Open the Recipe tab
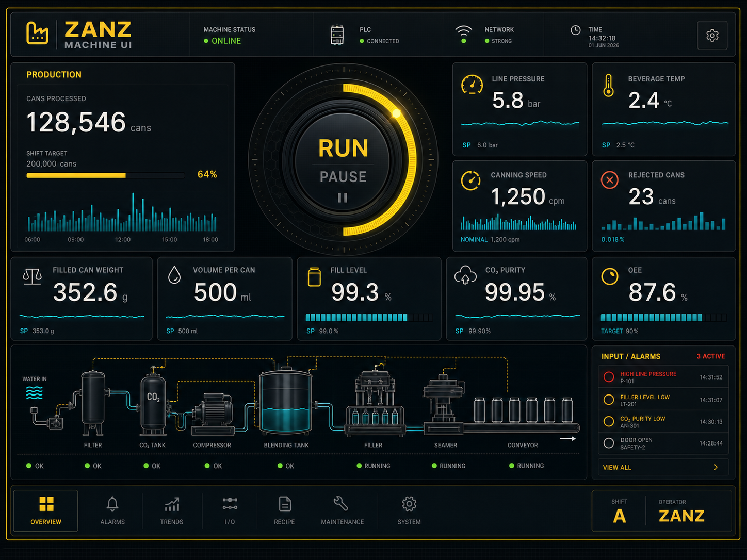747x560 pixels. 284,510
